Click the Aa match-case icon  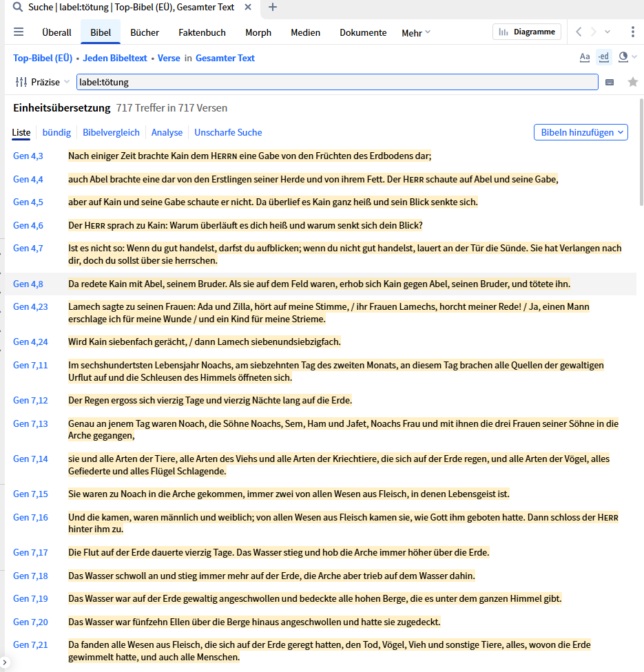pos(585,57)
